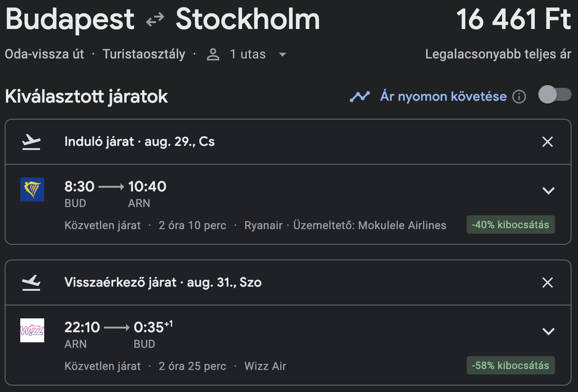Remove the return flight on aug. 31.
The height and width of the screenshot is (392, 578).
pyautogui.click(x=547, y=282)
